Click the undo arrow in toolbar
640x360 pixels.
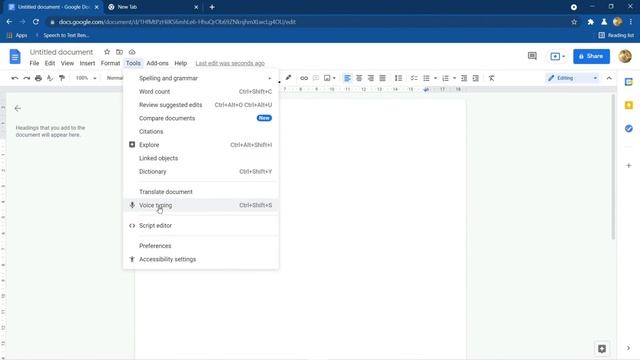pos(15,78)
